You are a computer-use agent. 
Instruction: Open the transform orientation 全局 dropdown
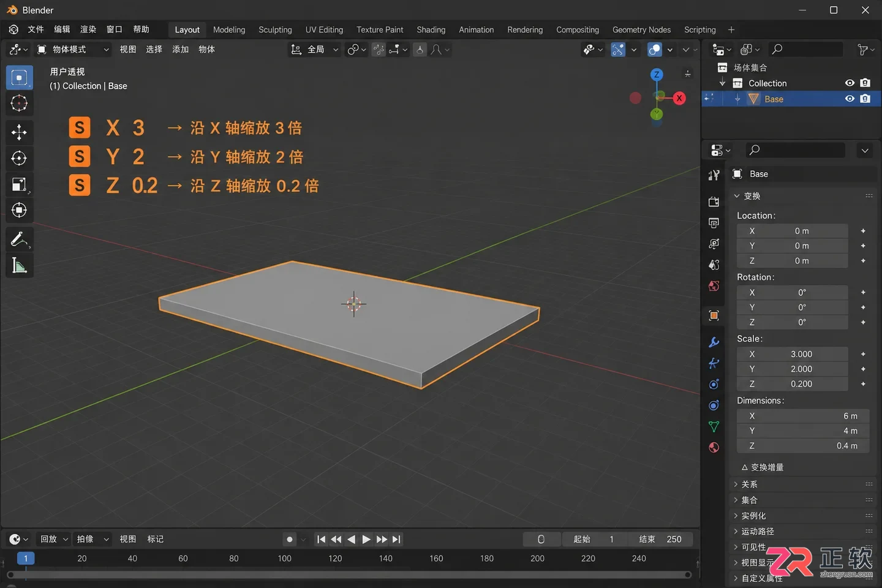pyautogui.click(x=314, y=50)
